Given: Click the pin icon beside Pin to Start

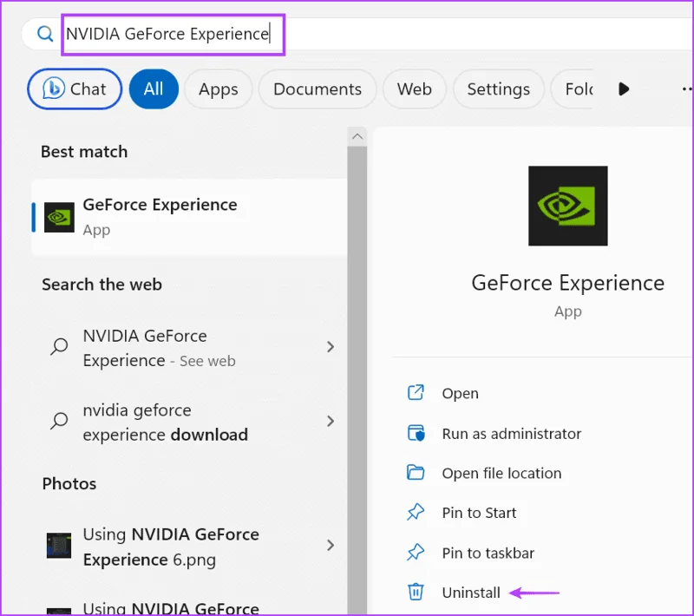Looking at the screenshot, I should click(416, 513).
